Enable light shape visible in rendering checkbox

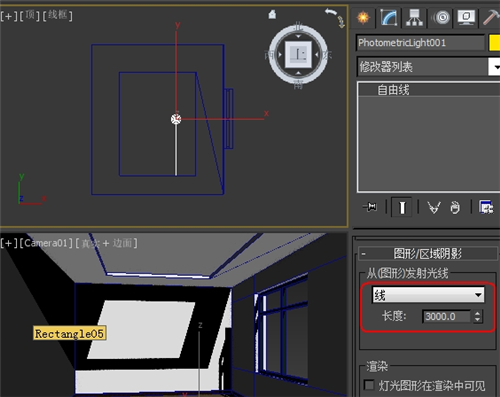pos(369,385)
